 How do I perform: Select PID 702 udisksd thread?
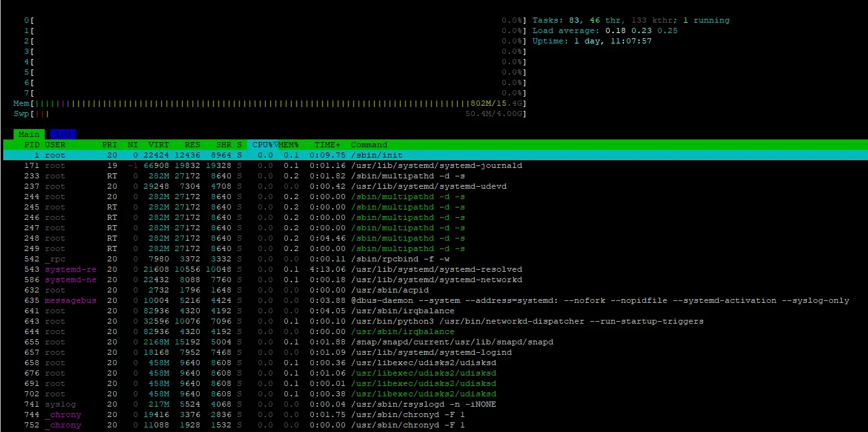(x=434, y=394)
